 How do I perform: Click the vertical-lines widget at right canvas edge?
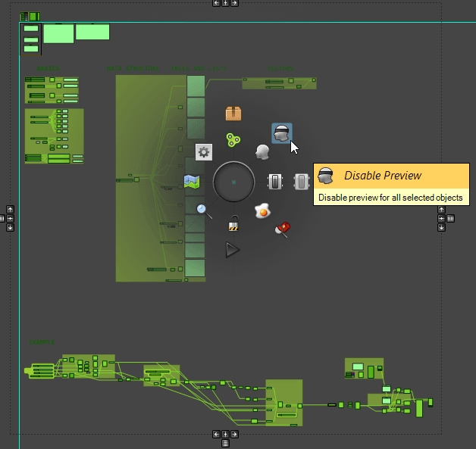pos(450,218)
